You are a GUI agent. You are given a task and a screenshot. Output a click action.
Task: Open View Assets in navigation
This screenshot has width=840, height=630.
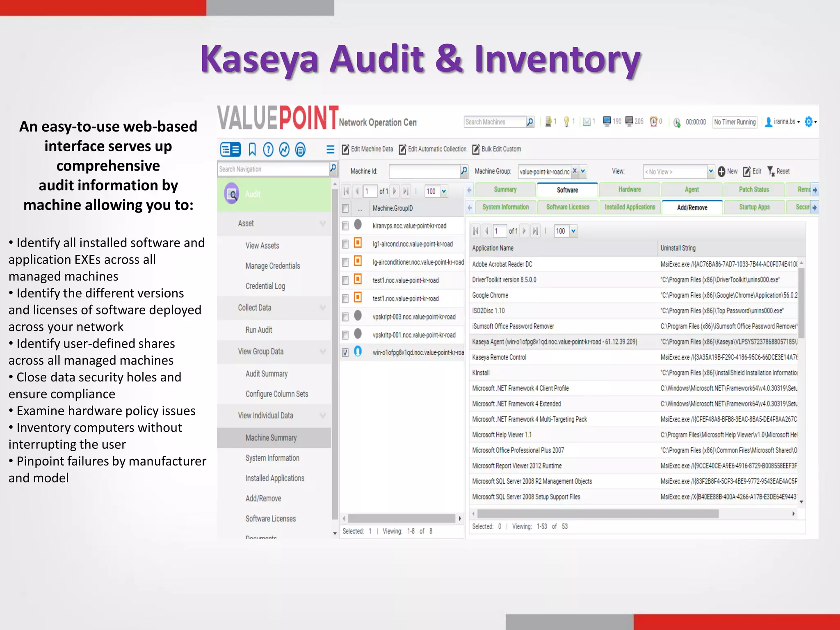click(x=262, y=246)
